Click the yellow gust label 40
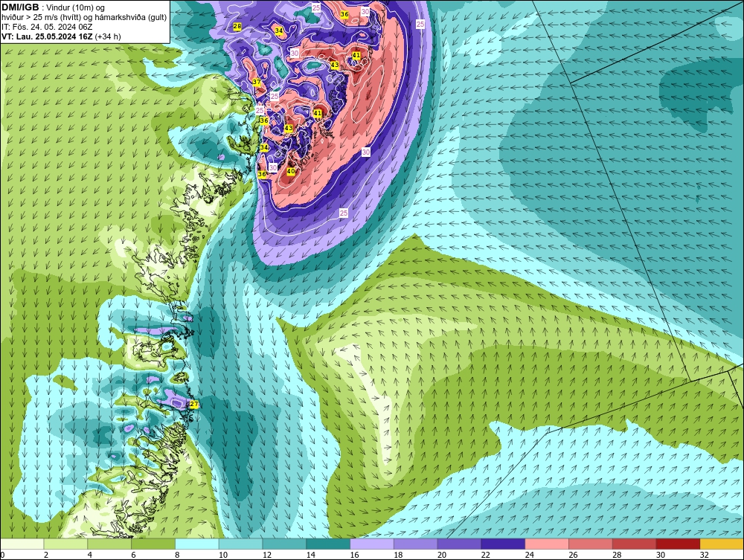 [291, 171]
